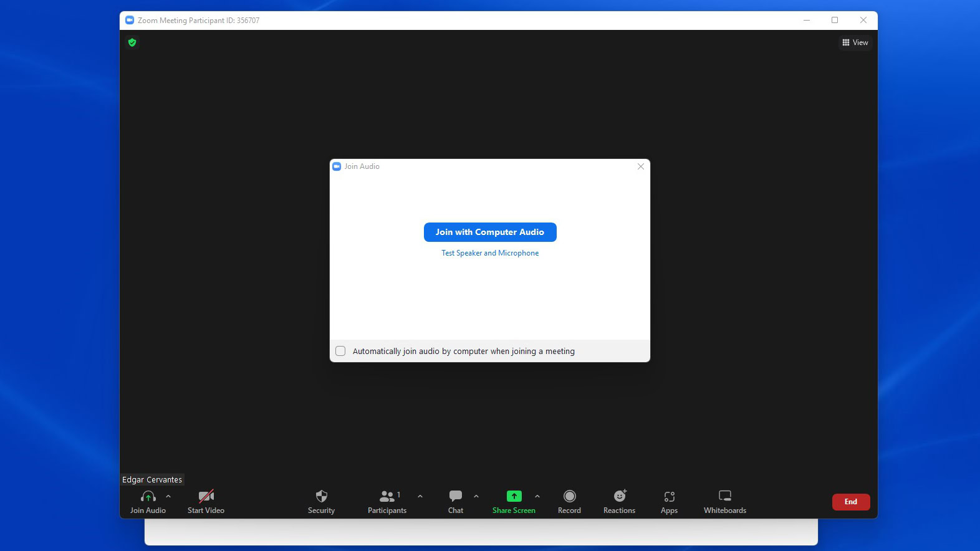Click the red End button
Screen dimensions: 980x551
click(x=851, y=502)
